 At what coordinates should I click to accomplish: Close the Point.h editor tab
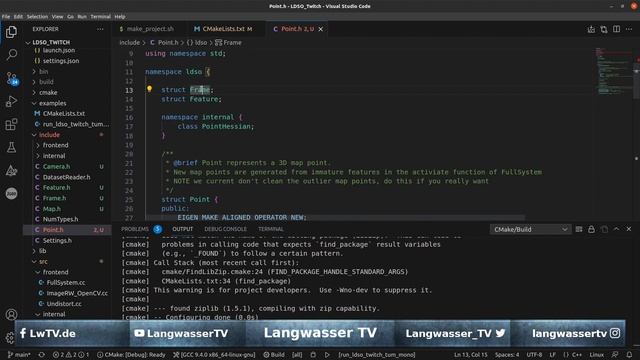pos(321,29)
